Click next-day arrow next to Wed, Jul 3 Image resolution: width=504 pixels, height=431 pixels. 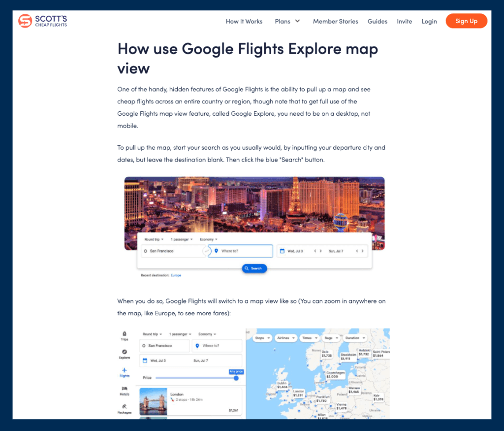[320, 251]
